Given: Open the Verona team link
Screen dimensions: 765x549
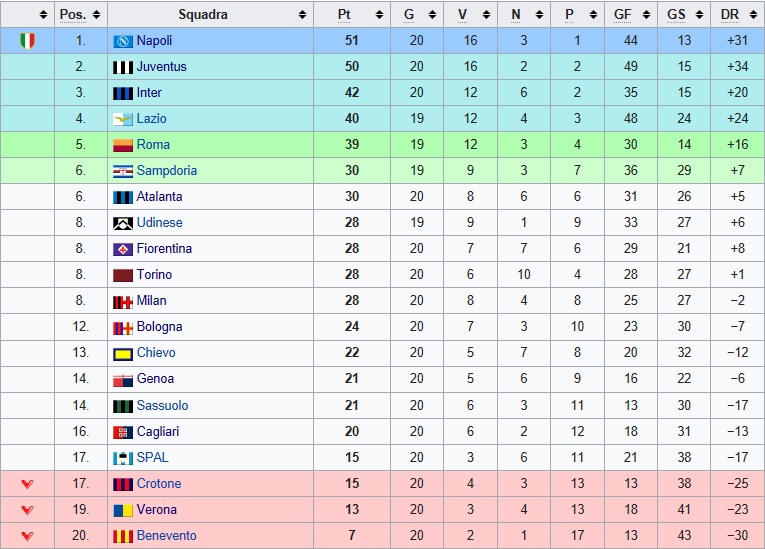Looking at the screenshot, I should pyautogui.click(x=157, y=509).
